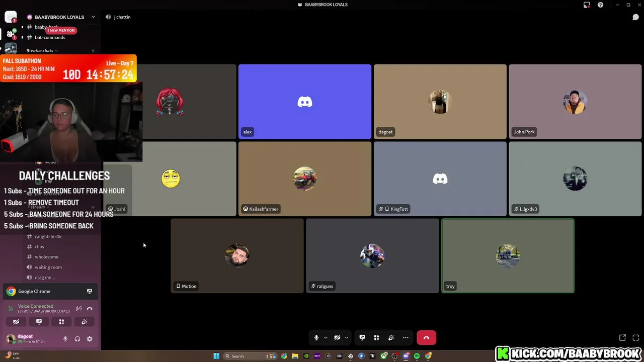Enter full screen for the call
The height and width of the screenshot is (362, 644).
click(x=635, y=338)
